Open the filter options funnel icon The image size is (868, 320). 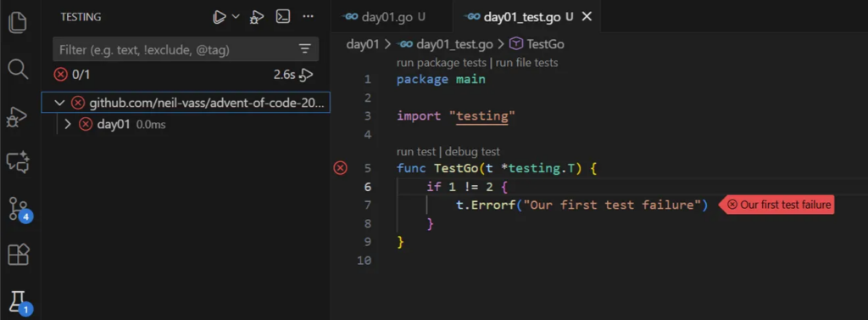[x=305, y=49]
